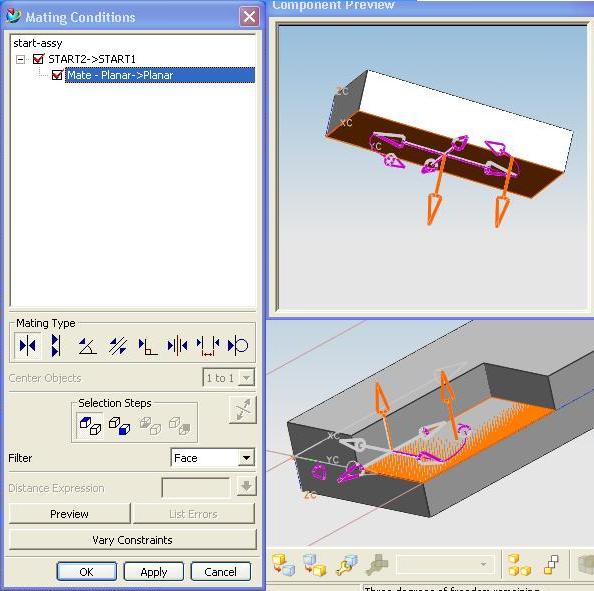Viewport: 594px width, 591px height.
Task: Select the Mate - Planar->Planar tree entry
Action: coord(160,75)
